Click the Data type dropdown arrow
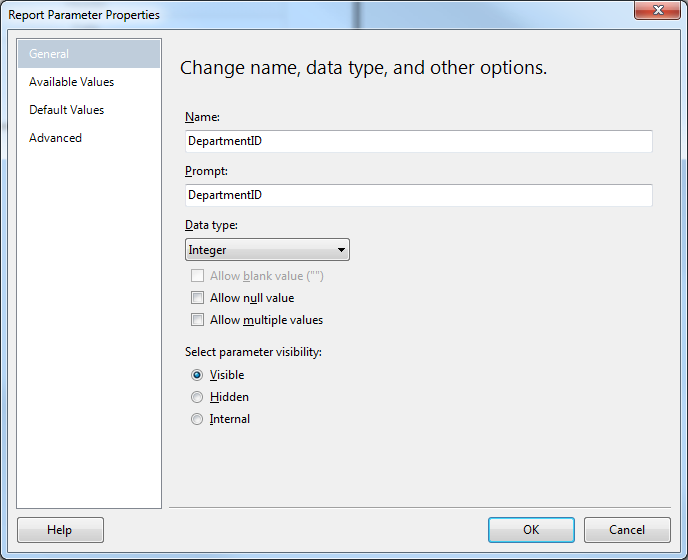The image size is (688, 560). coord(341,250)
